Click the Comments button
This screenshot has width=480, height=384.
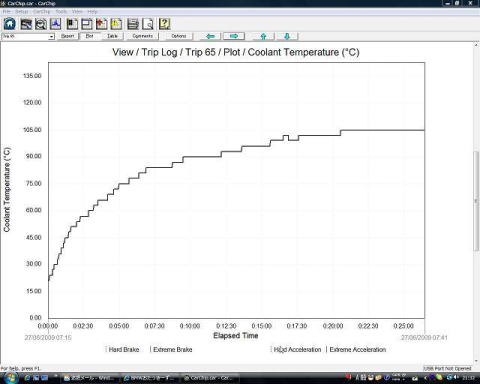click(143, 36)
